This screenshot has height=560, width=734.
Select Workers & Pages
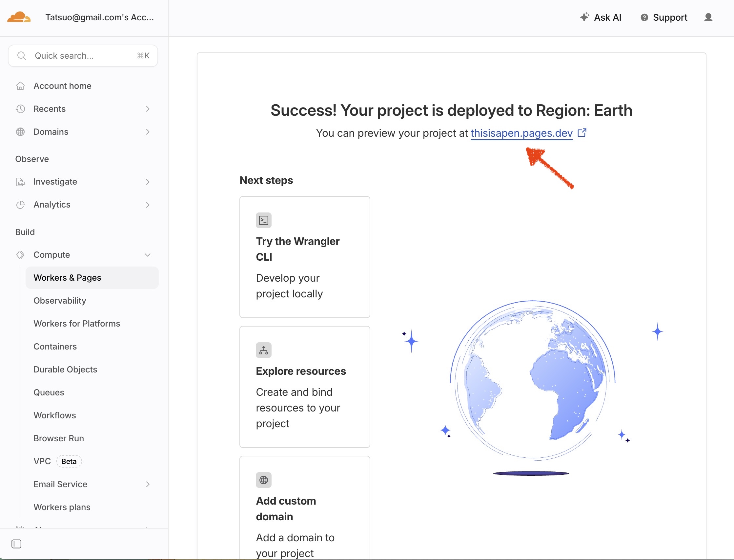92,278
